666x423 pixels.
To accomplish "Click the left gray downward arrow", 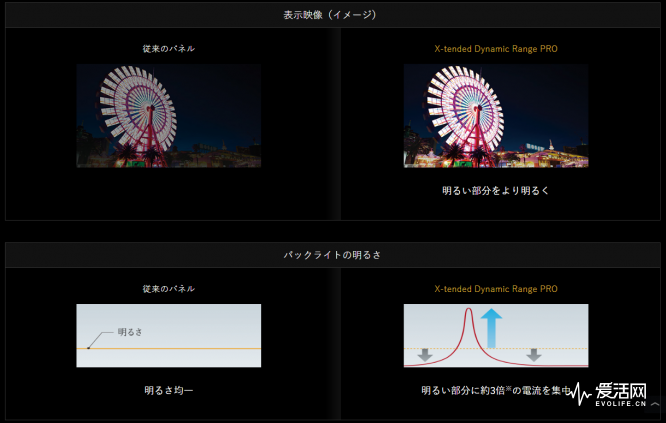I will point(425,355).
